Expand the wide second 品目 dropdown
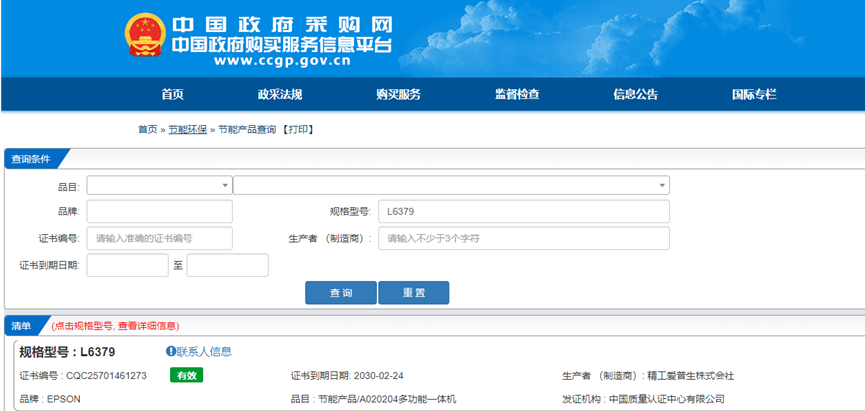865x411 pixels. (x=450, y=185)
